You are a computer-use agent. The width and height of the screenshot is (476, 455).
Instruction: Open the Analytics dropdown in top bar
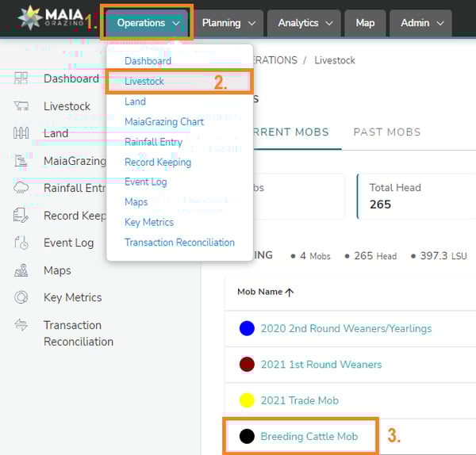click(305, 23)
